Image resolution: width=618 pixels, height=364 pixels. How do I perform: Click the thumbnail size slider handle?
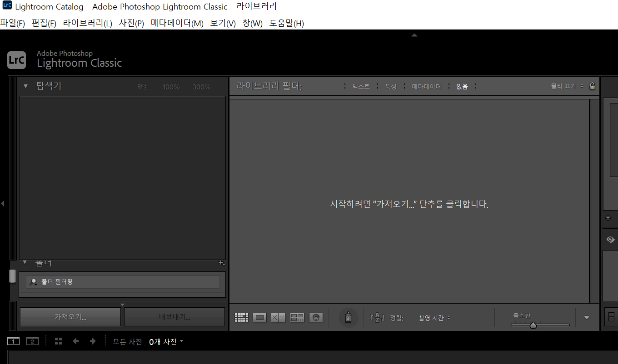coord(533,325)
